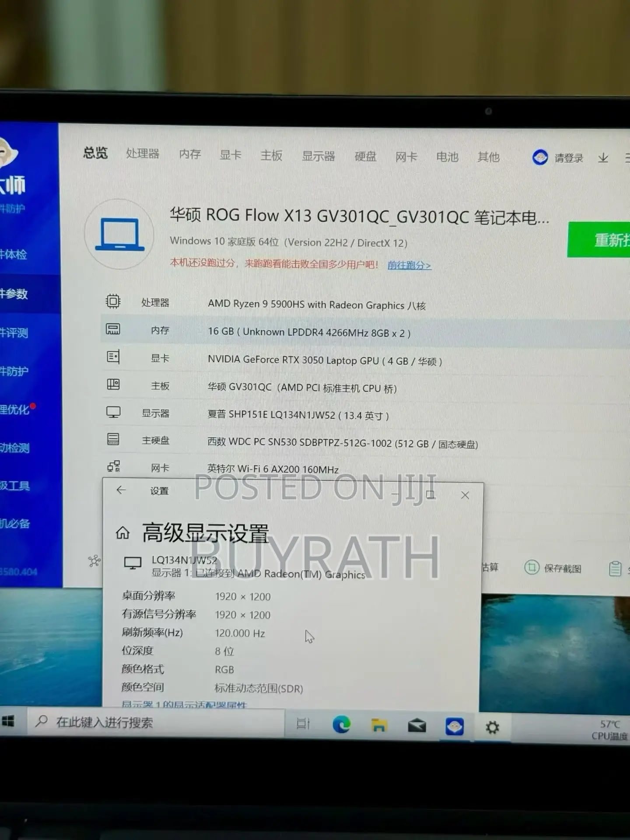Click the 鲁大师 app icon on taskbar
Image resolution: width=630 pixels, height=840 pixels.
click(455, 727)
